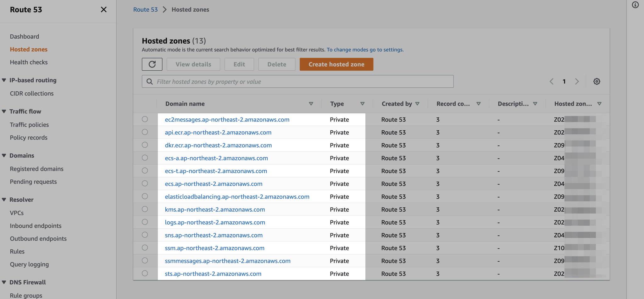This screenshot has height=299, width=644.
Task: Click the filter hosted zones search field
Action: pos(297,82)
